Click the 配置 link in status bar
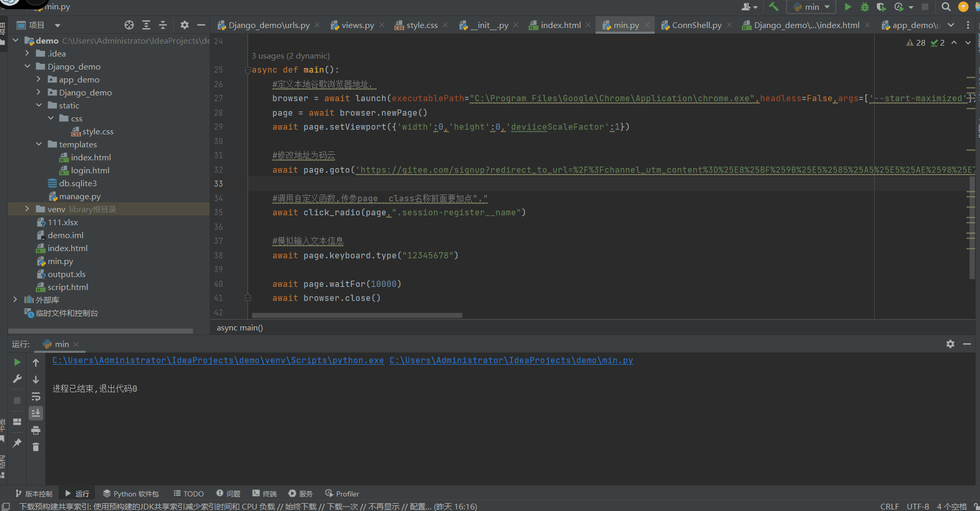 [x=418, y=506]
